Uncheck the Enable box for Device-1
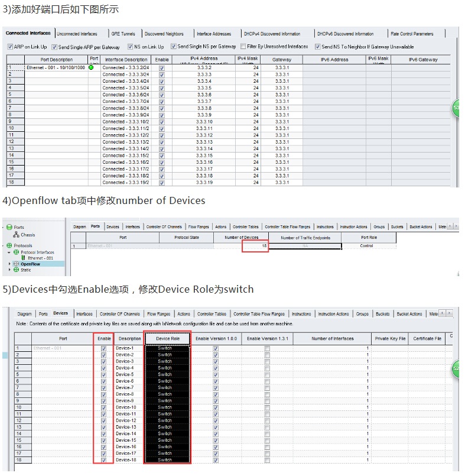 (x=104, y=348)
